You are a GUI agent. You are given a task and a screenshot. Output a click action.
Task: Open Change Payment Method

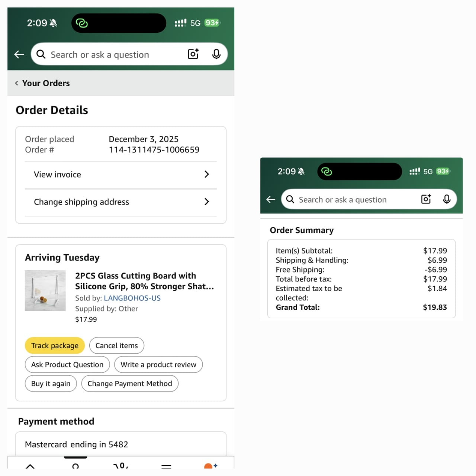pyautogui.click(x=130, y=384)
